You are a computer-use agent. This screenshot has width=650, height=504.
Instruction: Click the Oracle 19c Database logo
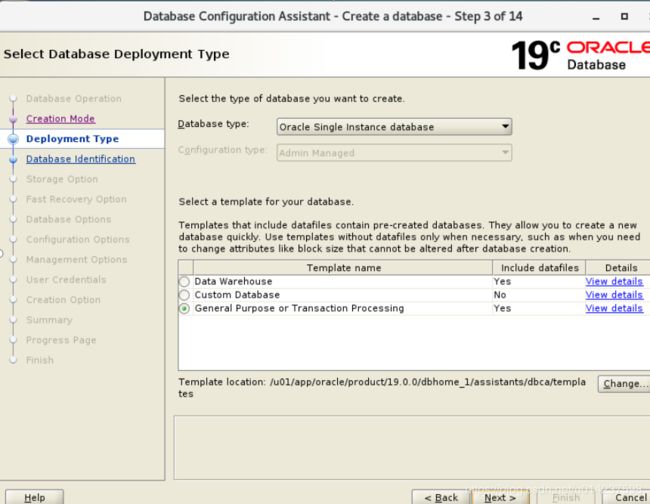coord(580,55)
